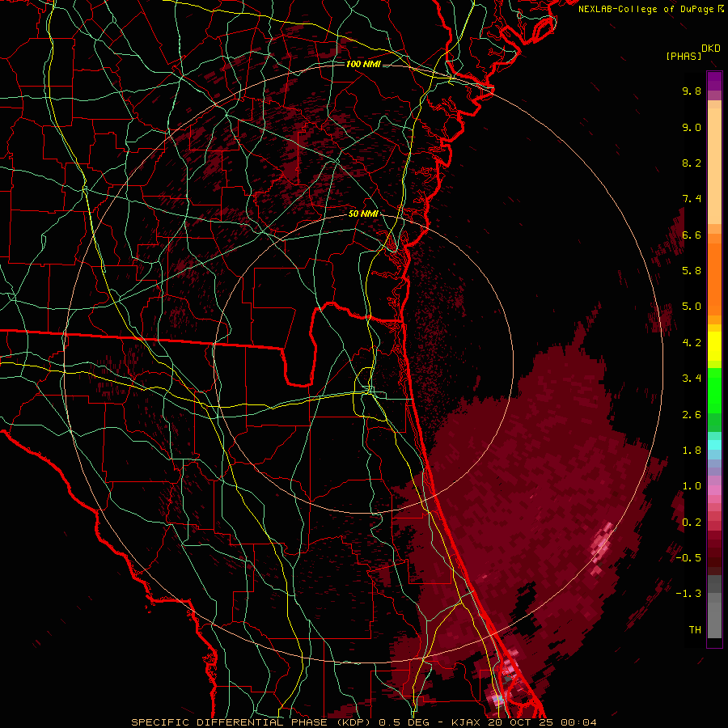Click the KJAX radar site identifier in caption
This screenshot has height=728, width=728.
[x=464, y=722]
